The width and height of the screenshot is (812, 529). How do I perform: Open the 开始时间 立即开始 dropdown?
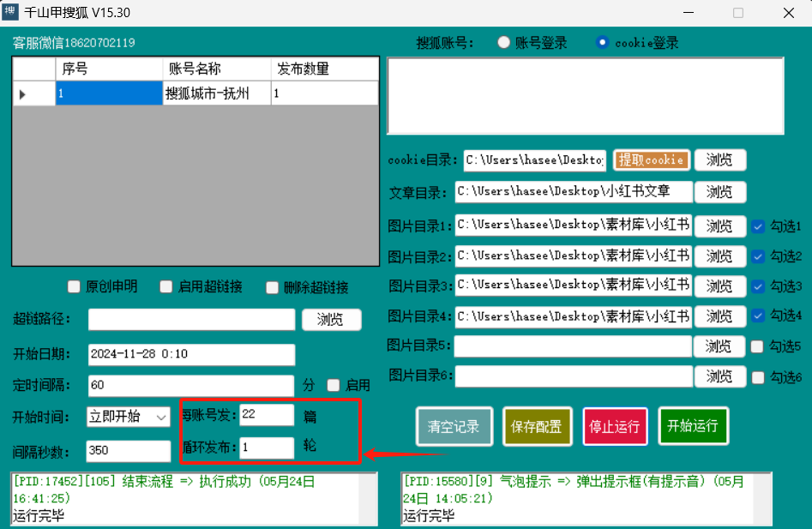tap(129, 417)
